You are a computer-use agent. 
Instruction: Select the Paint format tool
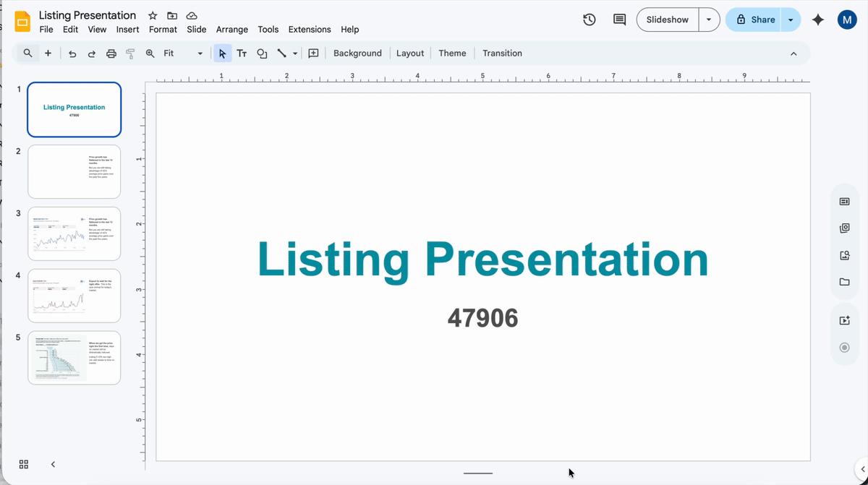(130, 53)
